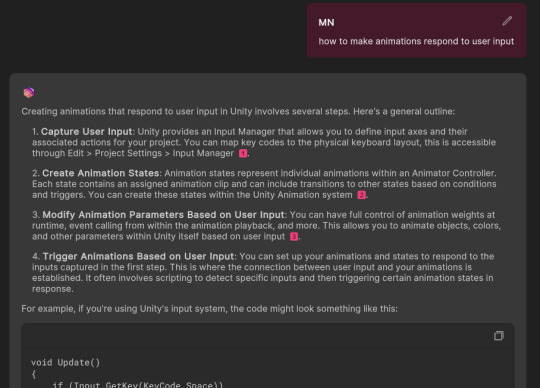Click the MN user initials label
Image resolution: width=540 pixels, height=388 pixels.
point(326,23)
